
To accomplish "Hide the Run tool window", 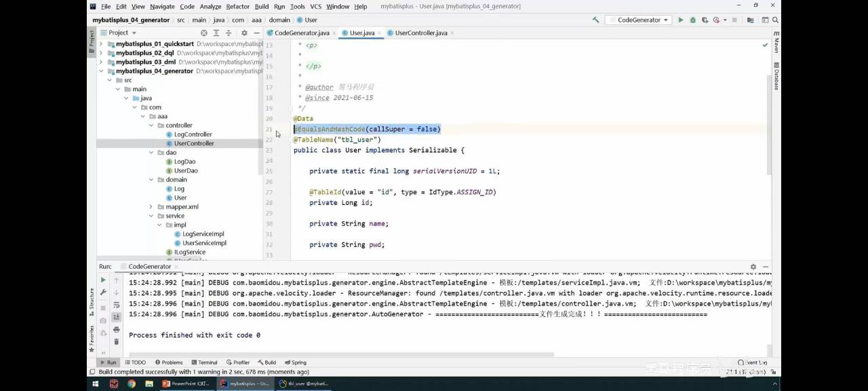I will click(766, 267).
